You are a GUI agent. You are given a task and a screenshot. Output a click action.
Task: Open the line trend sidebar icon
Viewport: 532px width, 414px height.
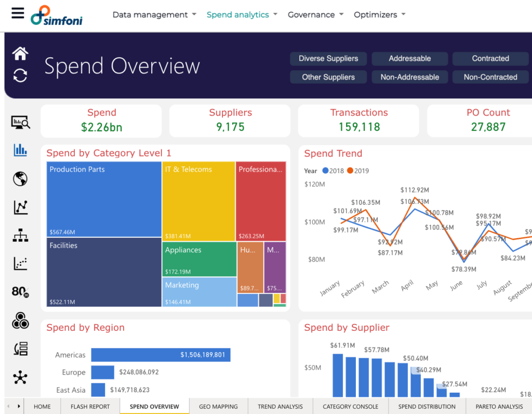20,208
